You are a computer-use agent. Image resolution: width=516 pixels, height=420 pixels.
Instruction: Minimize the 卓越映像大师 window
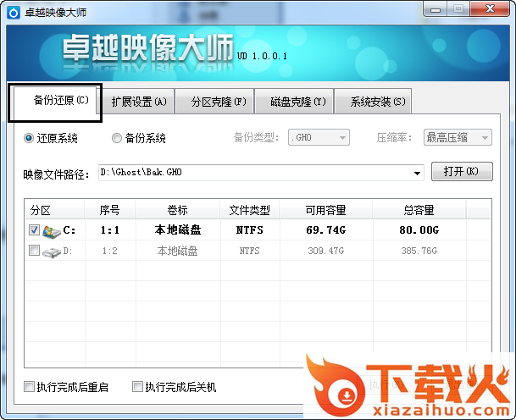[436, 9]
